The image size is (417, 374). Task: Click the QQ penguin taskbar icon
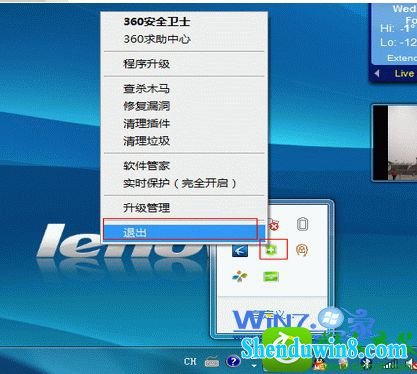point(320,365)
